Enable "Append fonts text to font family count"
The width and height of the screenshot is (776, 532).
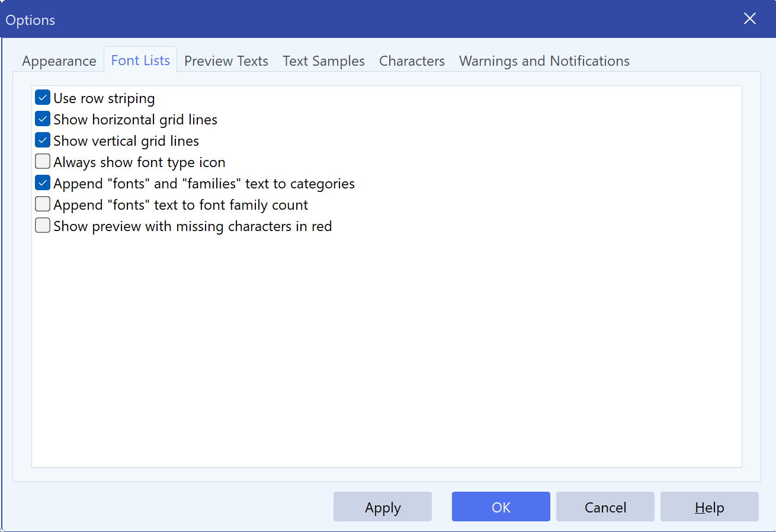(42, 204)
